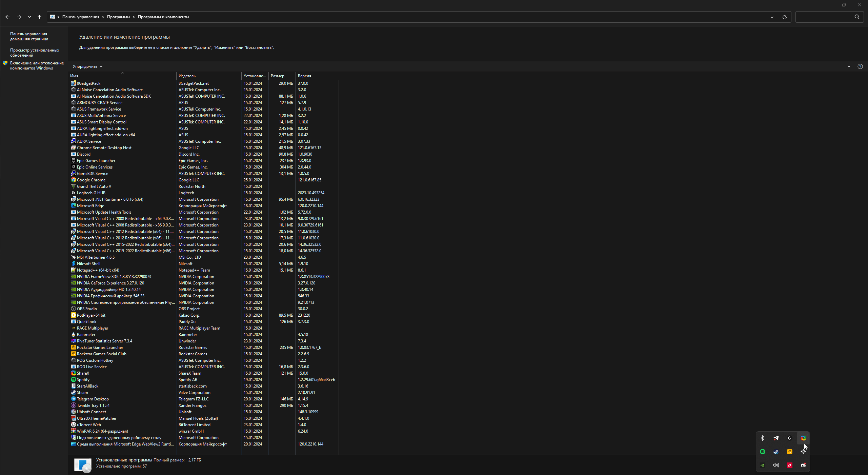Click the PotPlayer-64 bit icon in list
The height and width of the screenshot is (475, 868).
click(x=73, y=315)
